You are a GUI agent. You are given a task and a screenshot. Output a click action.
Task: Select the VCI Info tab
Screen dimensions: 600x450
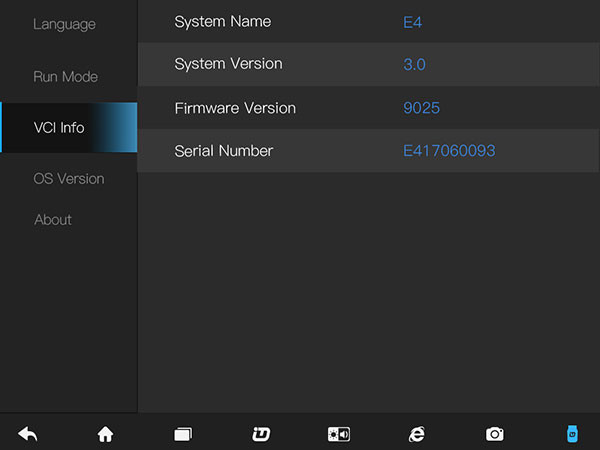(x=69, y=127)
